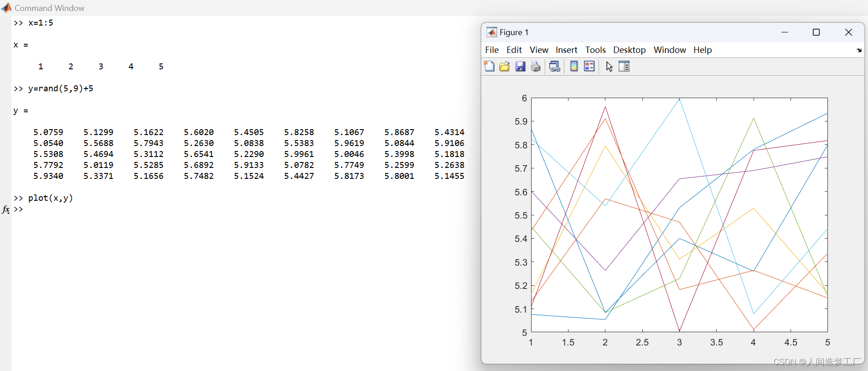868x371 pixels.
Task: Click the x-axis tick label 1.5
Action: point(568,343)
